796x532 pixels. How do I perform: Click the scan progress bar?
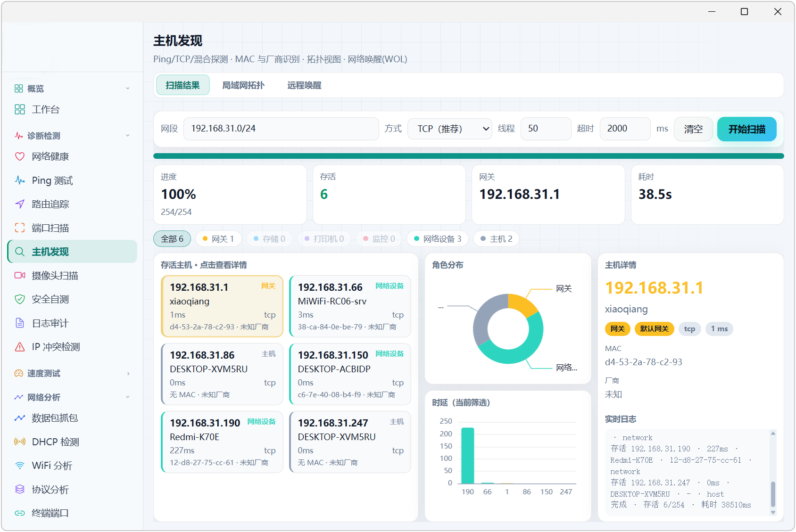pos(468,156)
